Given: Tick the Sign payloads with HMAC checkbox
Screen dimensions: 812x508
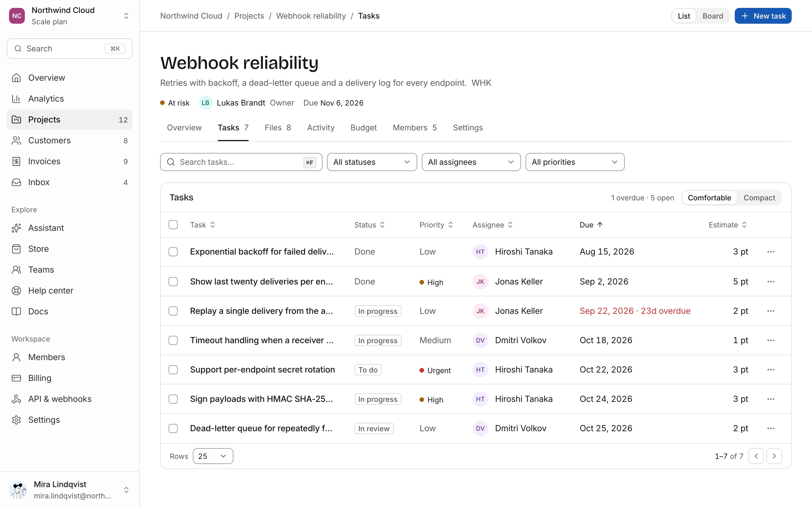Looking at the screenshot, I should [173, 399].
